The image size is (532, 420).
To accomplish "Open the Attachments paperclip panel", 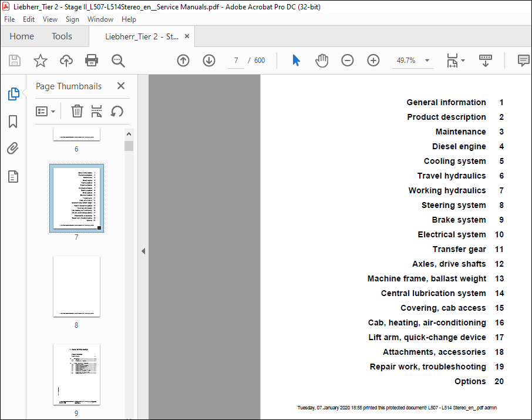I will point(13,149).
